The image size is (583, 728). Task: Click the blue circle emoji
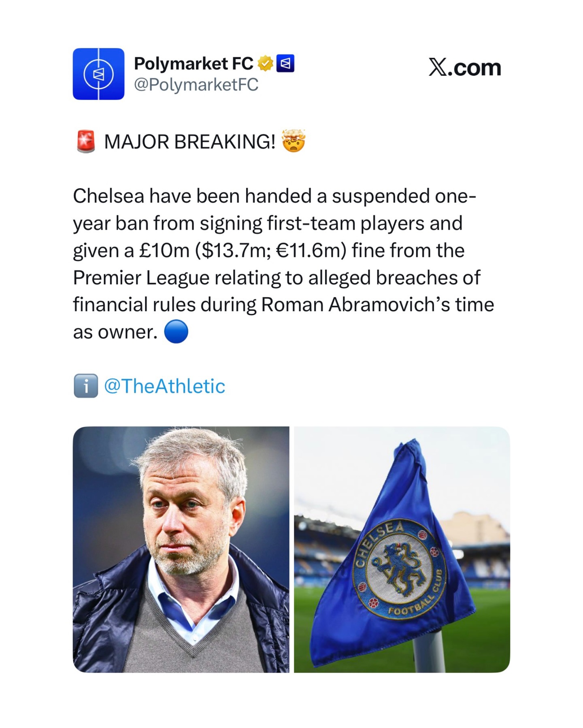coord(176,332)
